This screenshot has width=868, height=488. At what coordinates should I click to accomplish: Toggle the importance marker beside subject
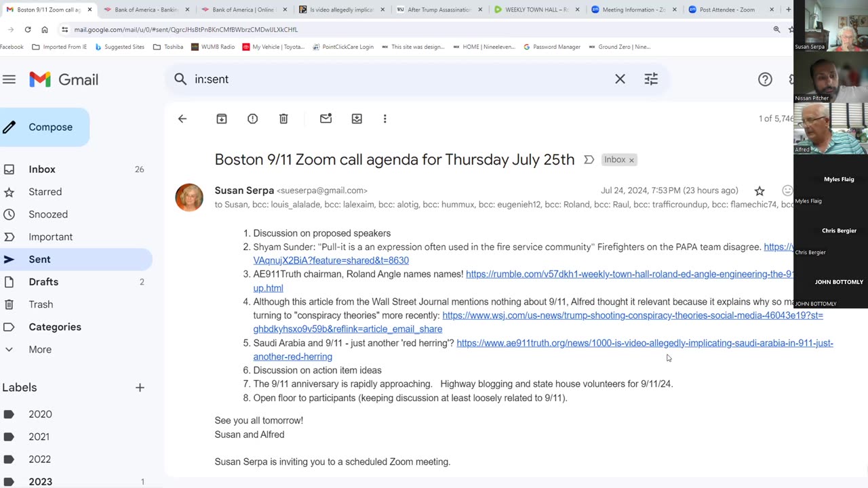[589, 160]
